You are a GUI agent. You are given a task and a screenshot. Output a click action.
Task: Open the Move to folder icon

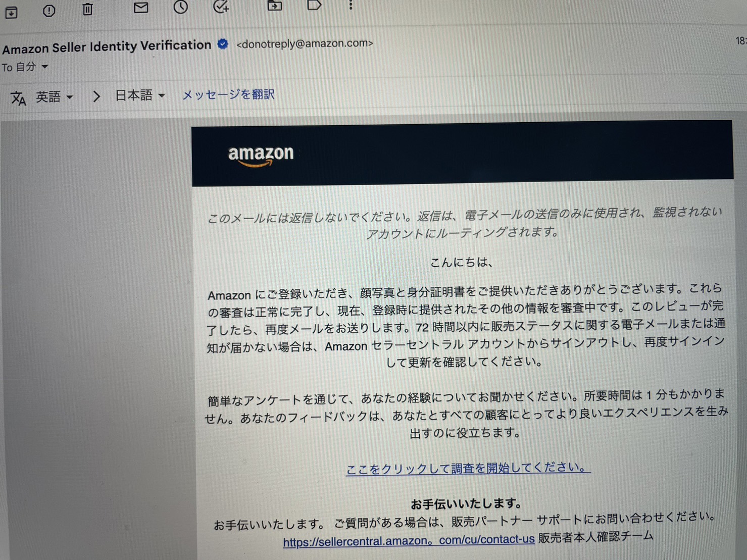(x=274, y=6)
